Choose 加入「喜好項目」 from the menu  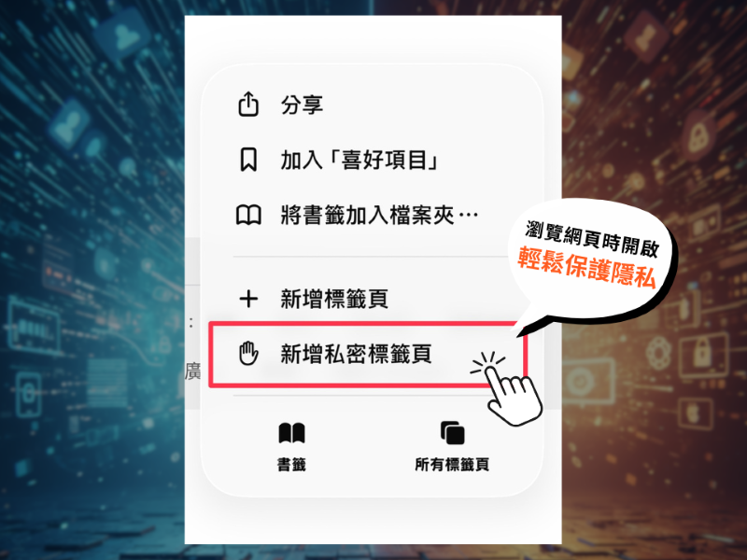click(359, 160)
